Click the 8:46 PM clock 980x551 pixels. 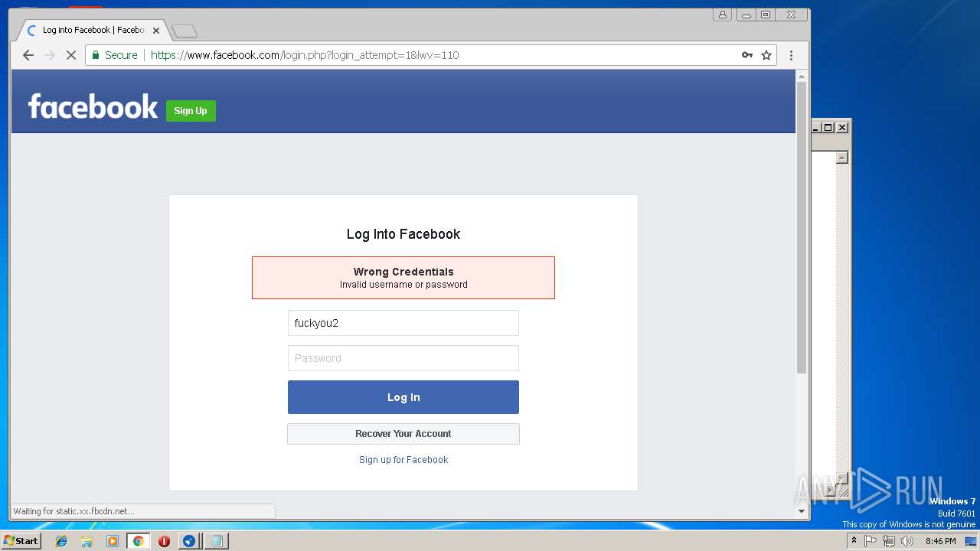940,541
